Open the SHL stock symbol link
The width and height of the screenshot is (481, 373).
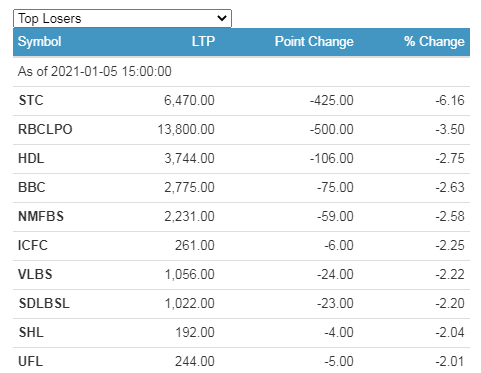[31, 332]
